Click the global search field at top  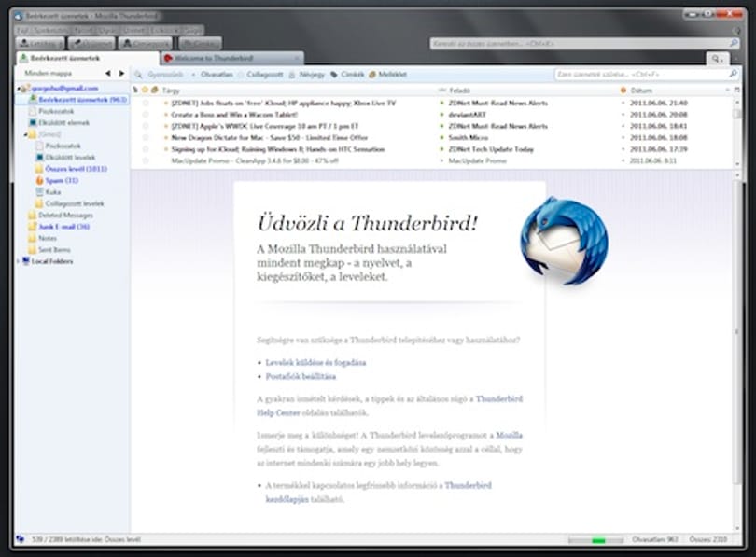(584, 43)
